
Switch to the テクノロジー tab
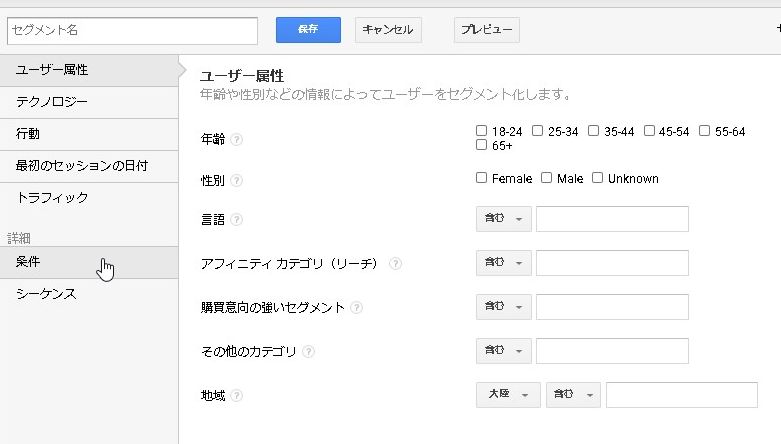coord(52,102)
